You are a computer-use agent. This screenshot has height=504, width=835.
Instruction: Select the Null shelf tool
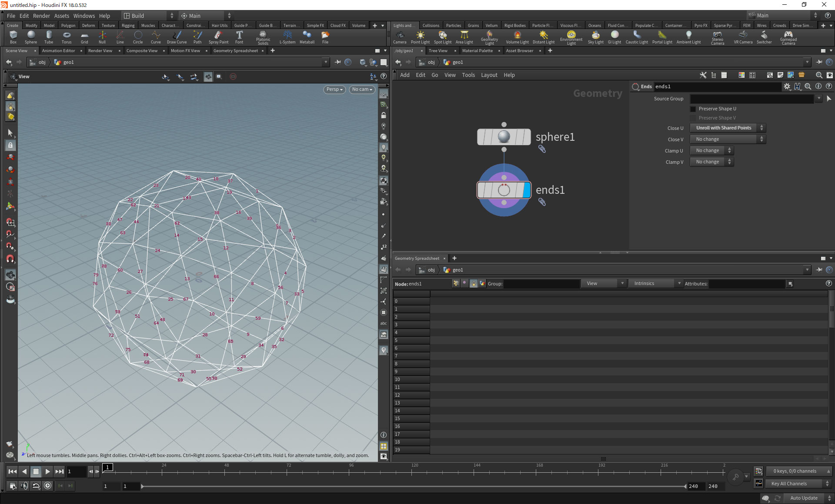[x=102, y=37]
